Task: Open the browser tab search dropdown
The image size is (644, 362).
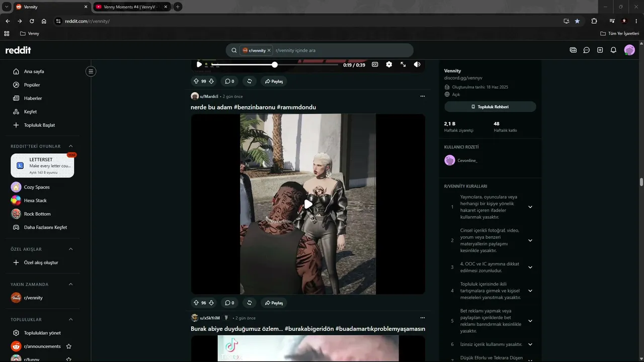Action: click(7, 7)
